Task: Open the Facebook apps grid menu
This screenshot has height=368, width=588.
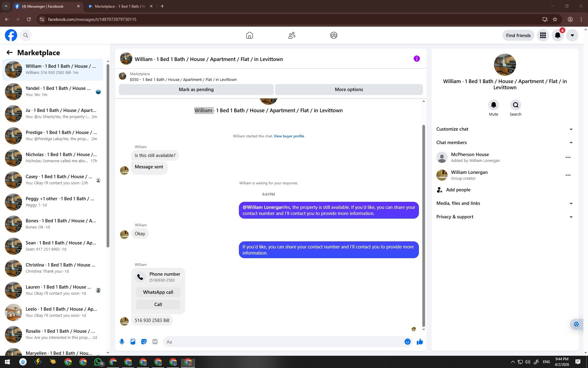Action: (543, 35)
